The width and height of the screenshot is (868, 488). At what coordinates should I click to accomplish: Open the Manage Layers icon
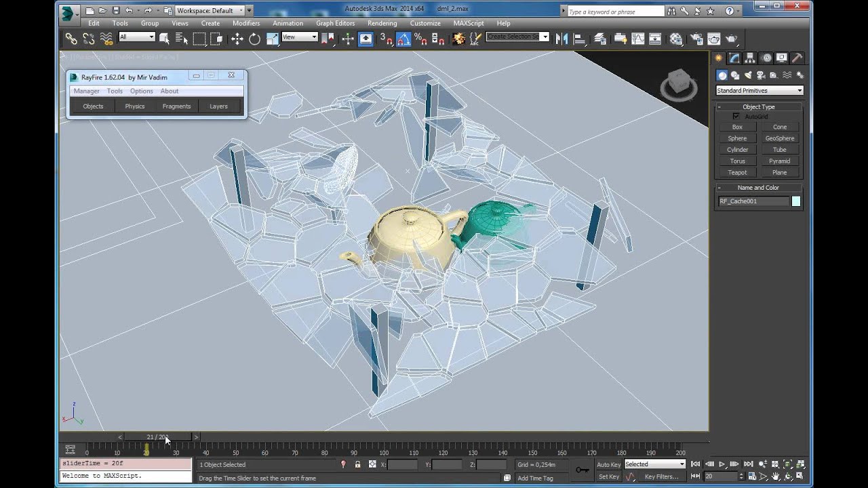[600, 39]
